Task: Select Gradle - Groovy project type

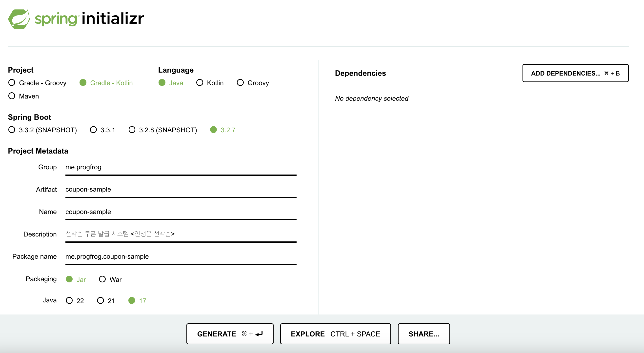Action: point(12,83)
